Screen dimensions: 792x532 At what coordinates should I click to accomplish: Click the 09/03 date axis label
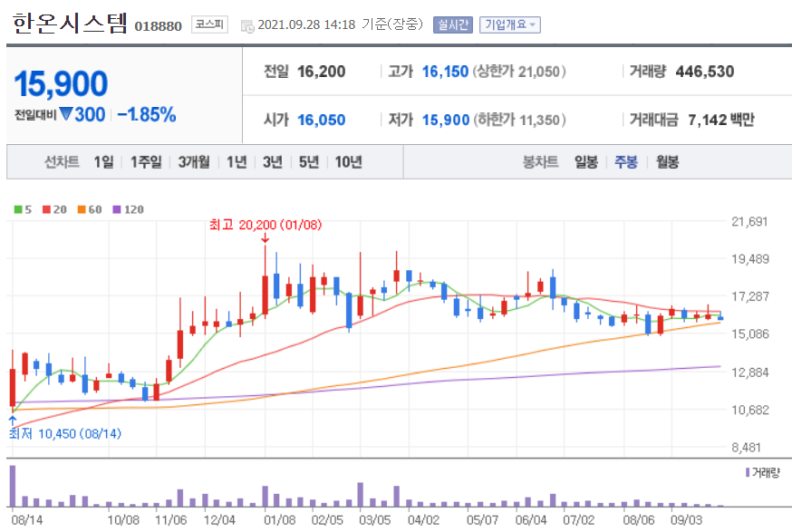pyautogui.click(x=686, y=520)
